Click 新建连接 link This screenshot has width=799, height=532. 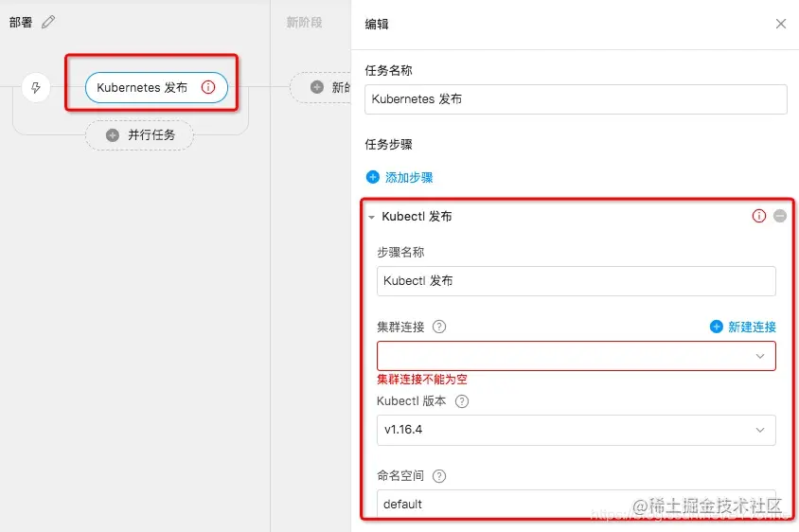(x=752, y=327)
